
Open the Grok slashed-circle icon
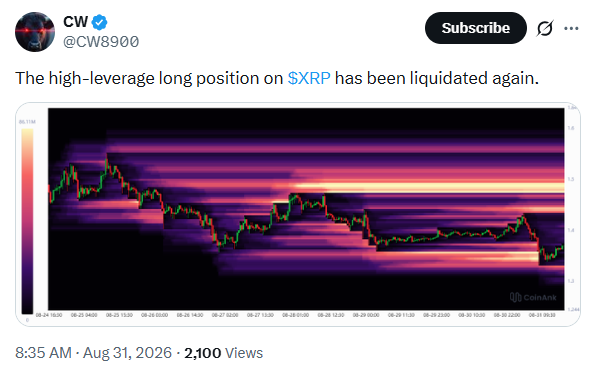[x=545, y=28]
